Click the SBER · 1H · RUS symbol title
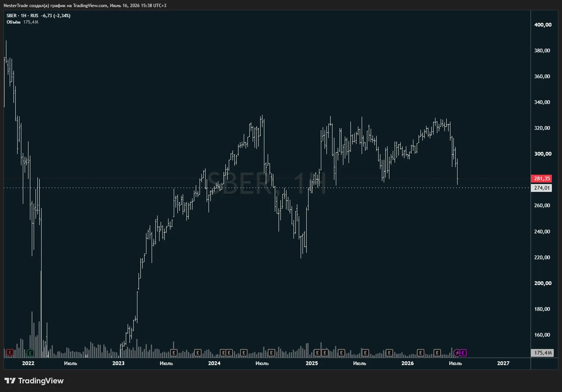562x392 pixels. [x=22, y=16]
